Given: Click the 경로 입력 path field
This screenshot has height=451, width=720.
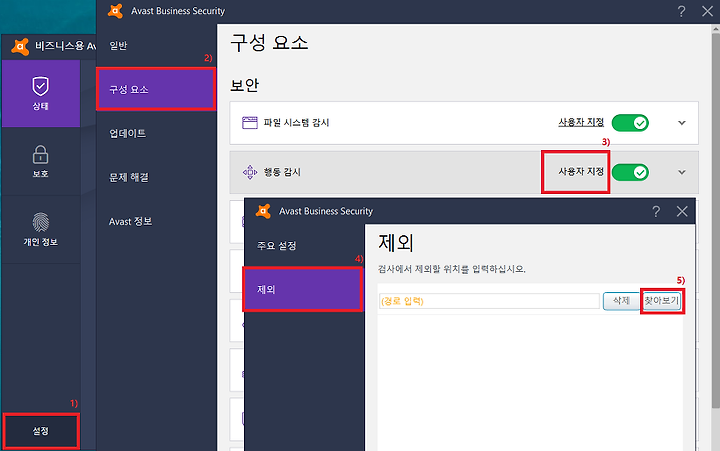Looking at the screenshot, I should click(x=489, y=301).
